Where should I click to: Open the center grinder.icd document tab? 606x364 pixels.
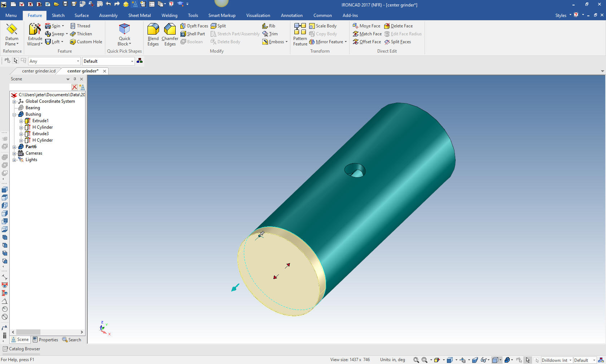click(x=39, y=71)
